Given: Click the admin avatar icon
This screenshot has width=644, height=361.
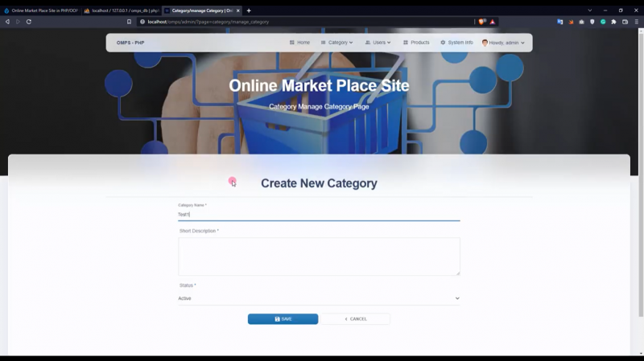Looking at the screenshot, I should [x=485, y=43].
